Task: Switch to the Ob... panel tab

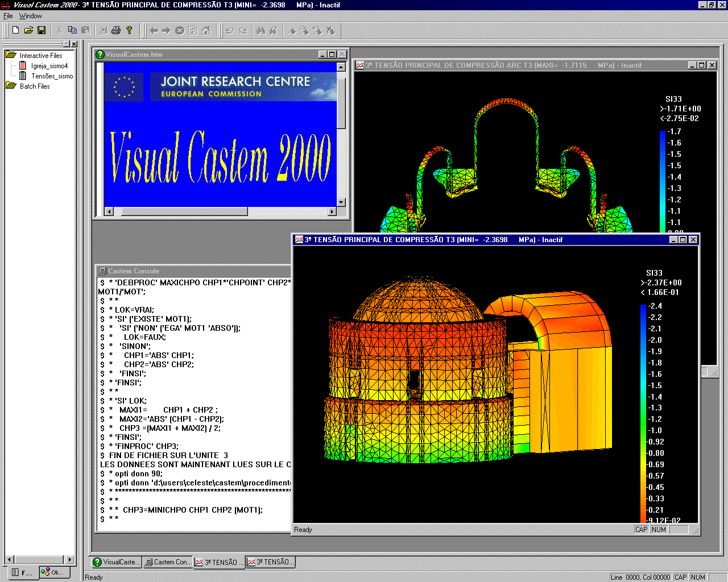Action: pyautogui.click(x=54, y=572)
